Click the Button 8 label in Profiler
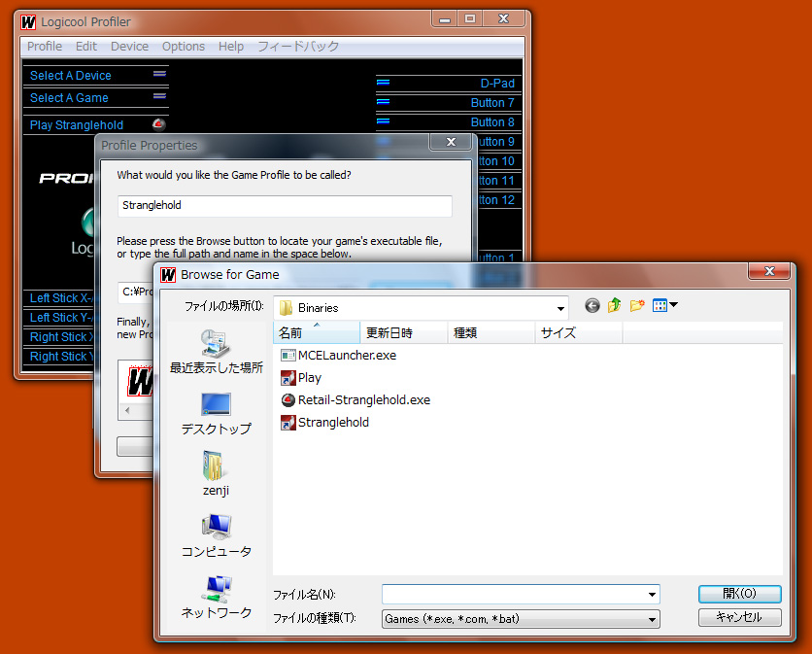This screenshot has height=654, width=812. 492,121
